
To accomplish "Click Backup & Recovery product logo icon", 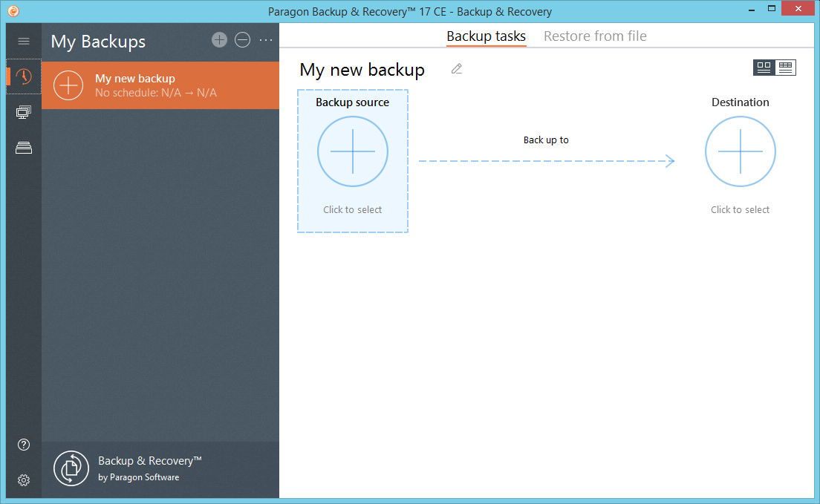I will click(71, 468).
